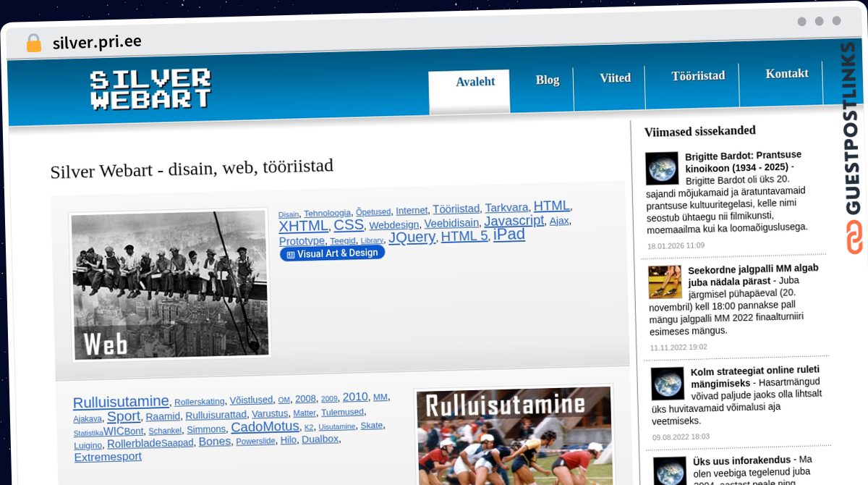Open the Õpetused tag link
The height and width of the screenshot is (485, 868).
click(x=373, y=212)
